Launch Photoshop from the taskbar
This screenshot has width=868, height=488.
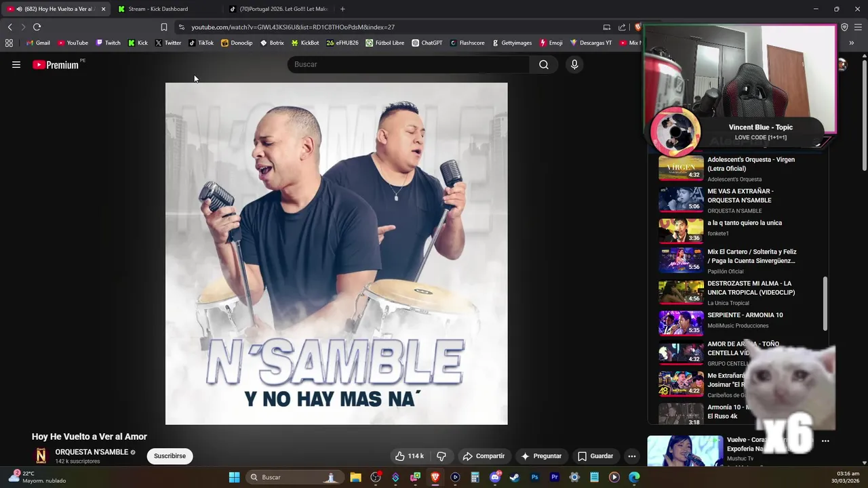pos(534,477)
